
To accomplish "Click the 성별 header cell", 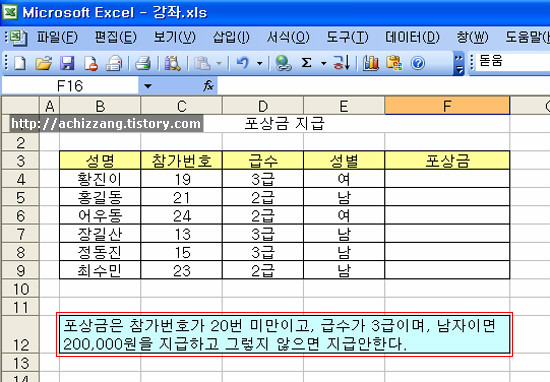I will [x=344, y=161].
